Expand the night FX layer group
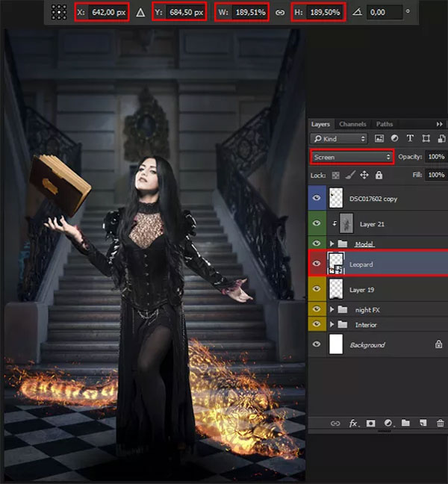 (x=332, y=308)
